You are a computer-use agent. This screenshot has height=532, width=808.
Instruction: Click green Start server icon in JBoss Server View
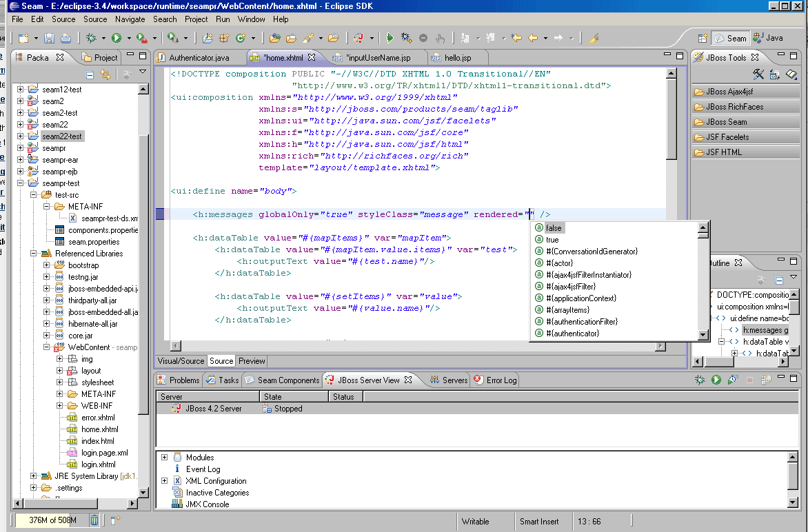(716, 380)
